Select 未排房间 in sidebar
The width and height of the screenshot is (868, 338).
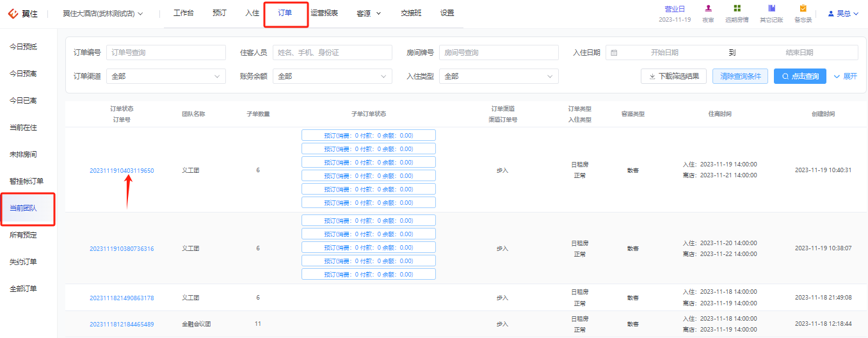(x=23, y=154)
